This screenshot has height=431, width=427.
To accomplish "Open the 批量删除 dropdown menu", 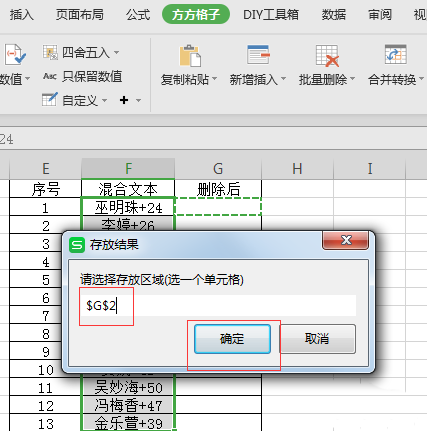I will pos(352,79).
